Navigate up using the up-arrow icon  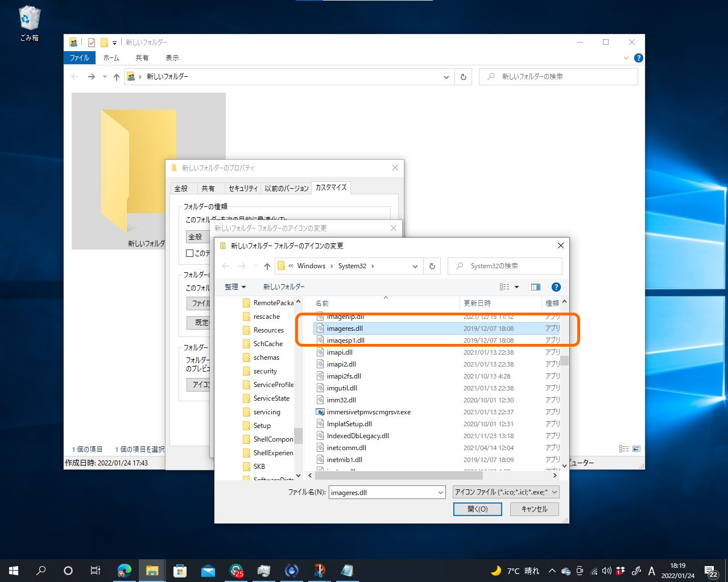(x=266, y=265)
